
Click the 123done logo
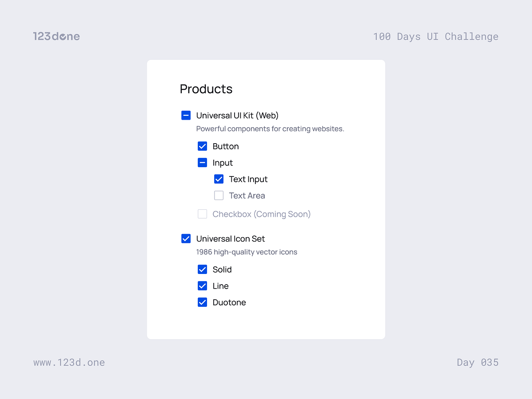click(x=56, y=36)
